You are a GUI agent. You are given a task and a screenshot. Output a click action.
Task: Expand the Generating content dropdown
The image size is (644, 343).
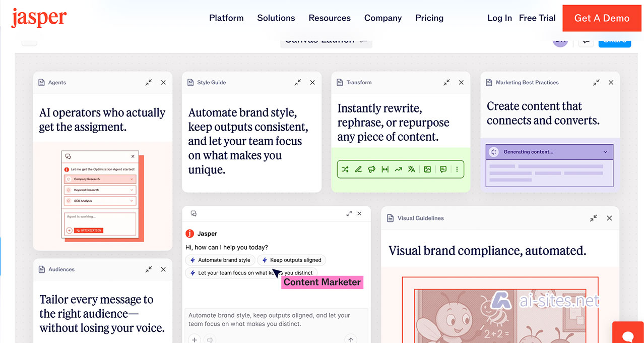pyautogui.click(x=605, y=152)
